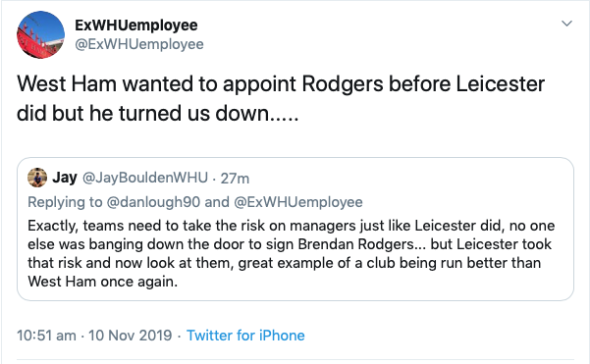590x364 pixels.
Task: Click main tweet text about Rodgers
Action: (x=281, y=98)
